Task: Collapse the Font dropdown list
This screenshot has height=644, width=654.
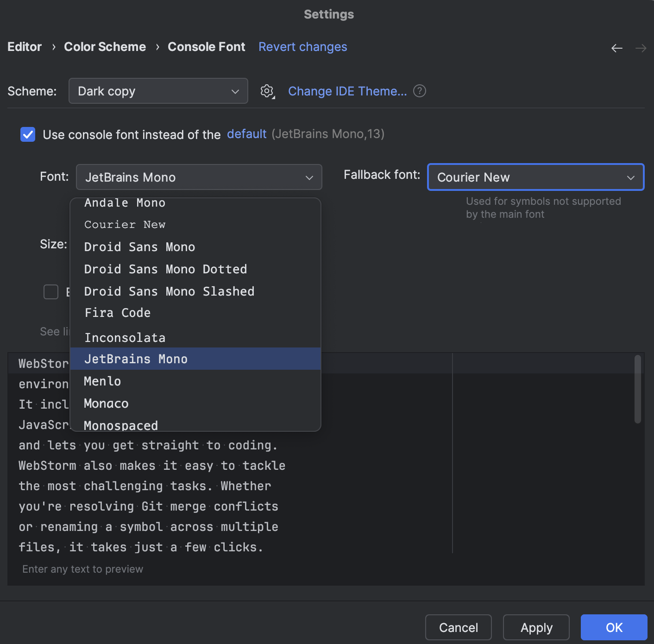Action: pyautogui.click(x=309, y=177)
